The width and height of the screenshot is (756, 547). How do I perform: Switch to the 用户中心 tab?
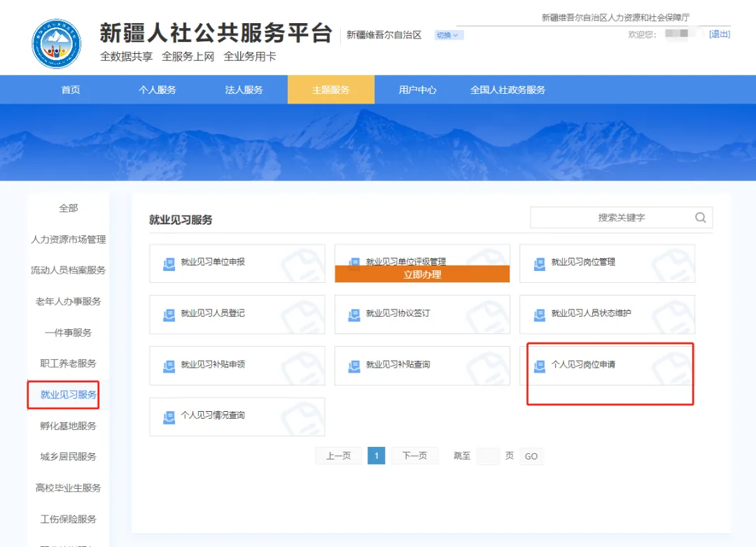[x=417, y=90]
